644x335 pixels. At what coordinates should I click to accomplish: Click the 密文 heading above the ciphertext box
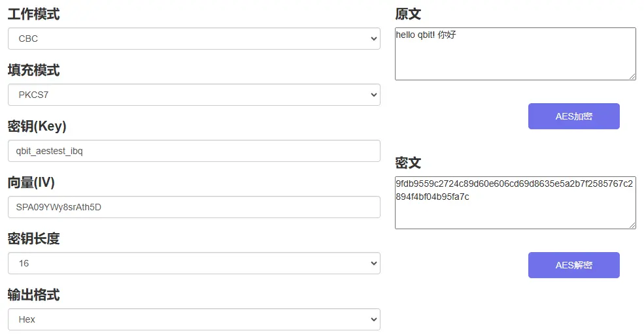point(408,163)
